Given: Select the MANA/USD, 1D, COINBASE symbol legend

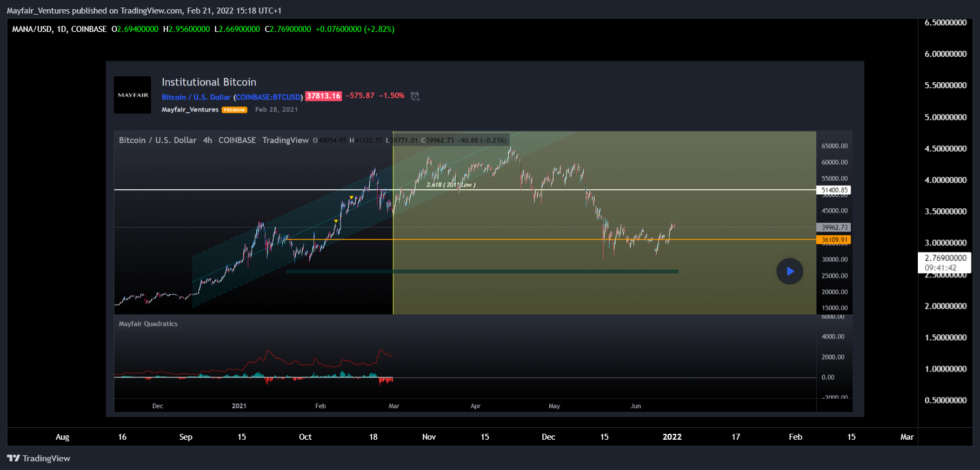Looking at the screenshot, I should click(59, 29).
